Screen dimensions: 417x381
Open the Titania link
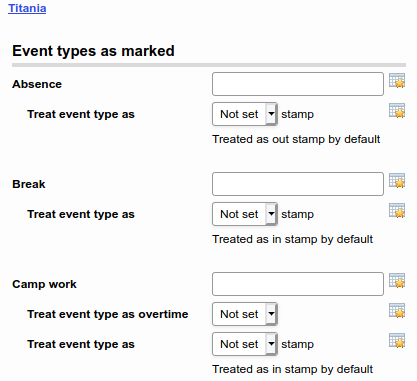click(27, 8)
